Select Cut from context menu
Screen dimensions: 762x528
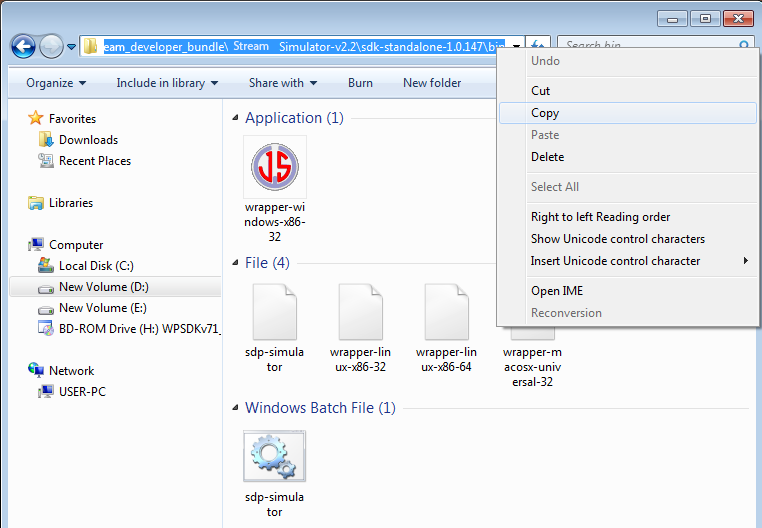628,91
